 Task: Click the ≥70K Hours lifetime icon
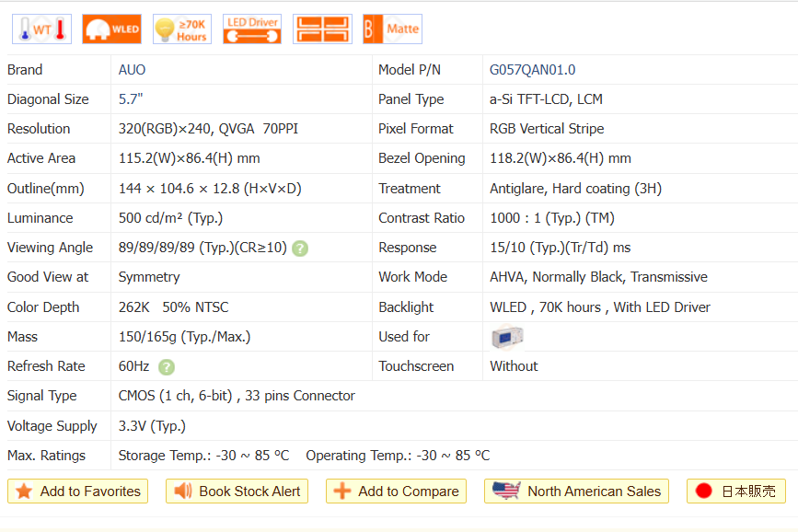tap(181, 29)
